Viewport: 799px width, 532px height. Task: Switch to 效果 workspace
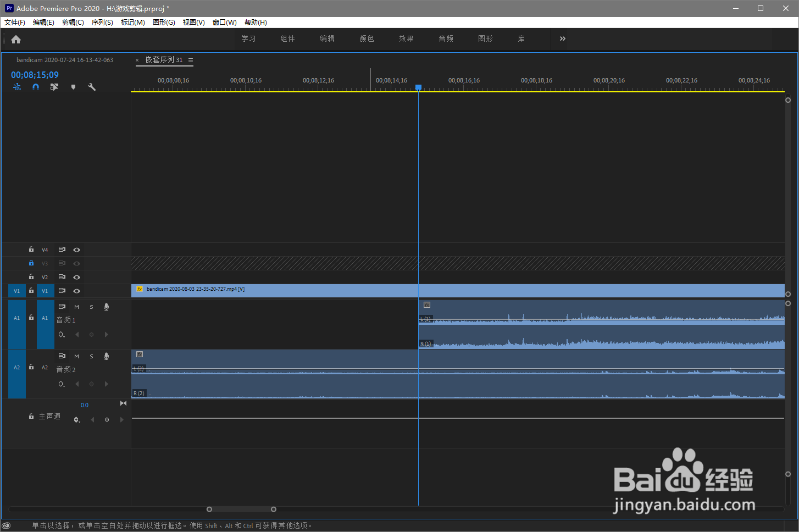407,38
